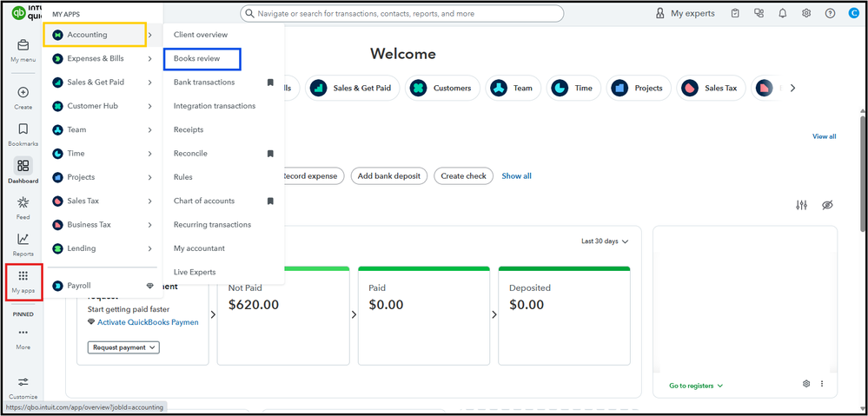Open the More ellipsis in sidebar
The image size is (868, 416).
tap(23, 333)
